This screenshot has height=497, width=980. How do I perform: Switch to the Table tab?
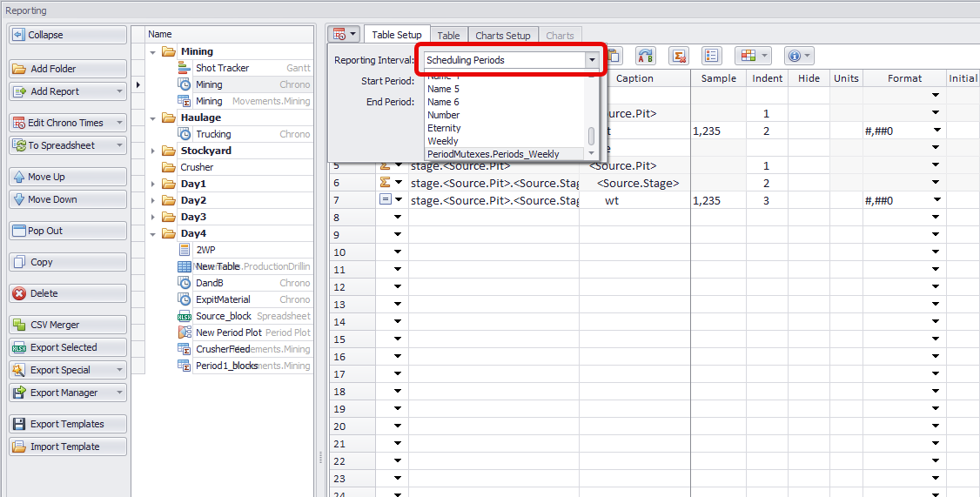pos(448,36)
